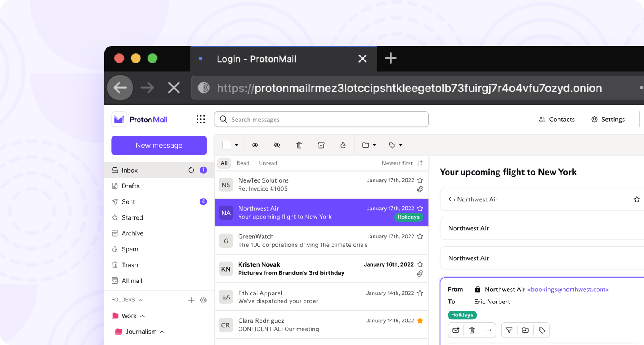
Task: Click the filter icon in message actions
Action: coord(509,330)
